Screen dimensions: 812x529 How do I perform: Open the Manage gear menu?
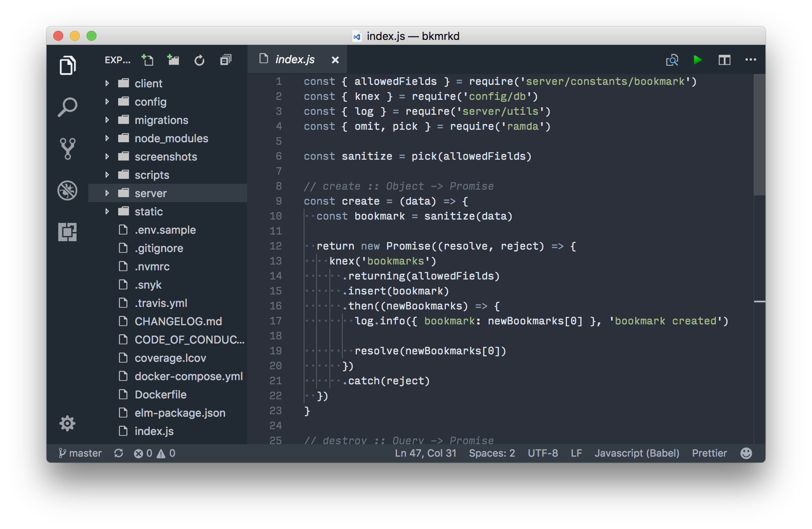[67, 423]
